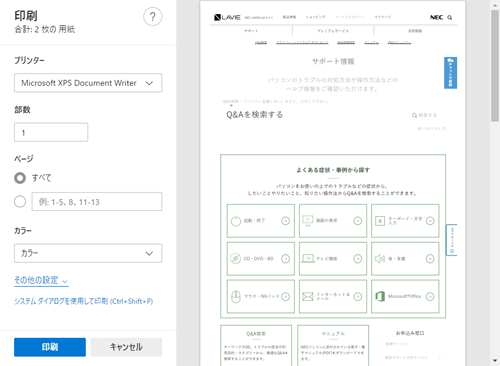This screenshot has width=500, height=366.
Task: Click the キャンセル cancel button
Action: (x=126, y=347)
